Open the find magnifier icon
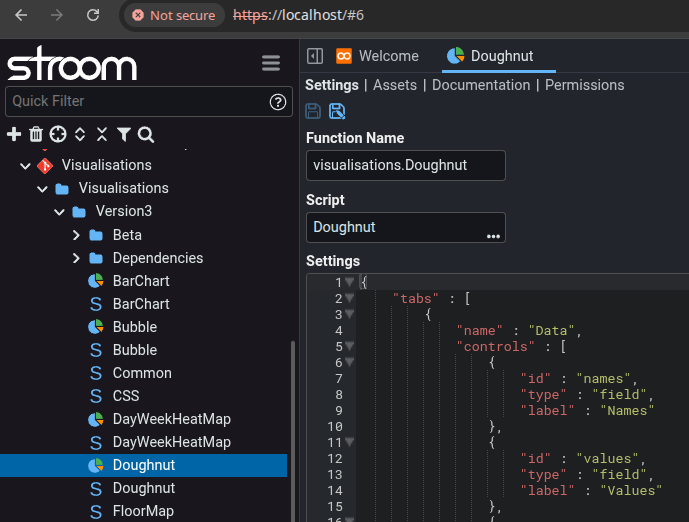The width and height of the screenshot is (689, 522). pos(146,134)
